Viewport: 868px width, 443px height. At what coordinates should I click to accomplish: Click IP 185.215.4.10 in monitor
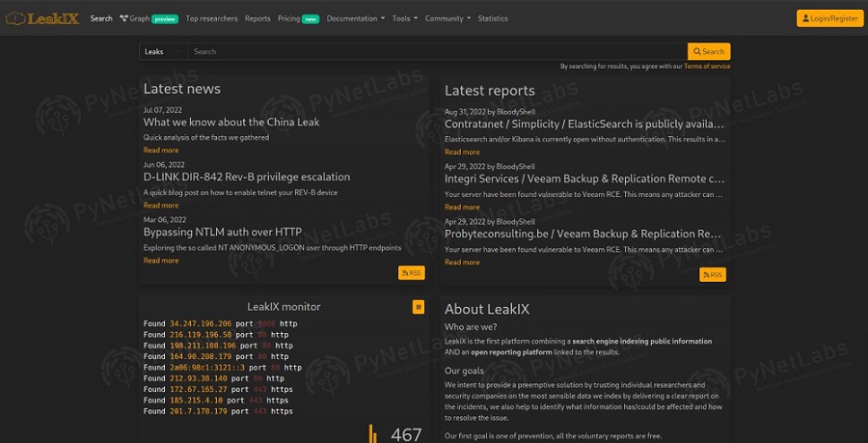(196, 401)
